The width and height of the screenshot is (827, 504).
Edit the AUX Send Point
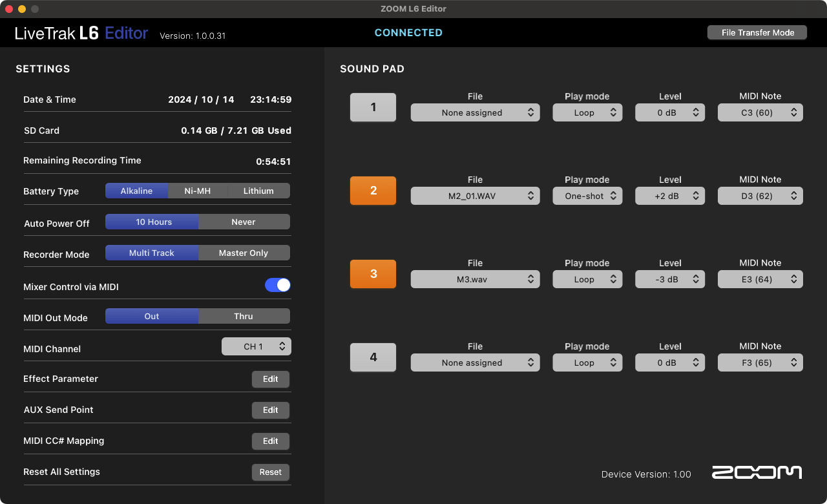pyautogui.click(x=271, y=410)
